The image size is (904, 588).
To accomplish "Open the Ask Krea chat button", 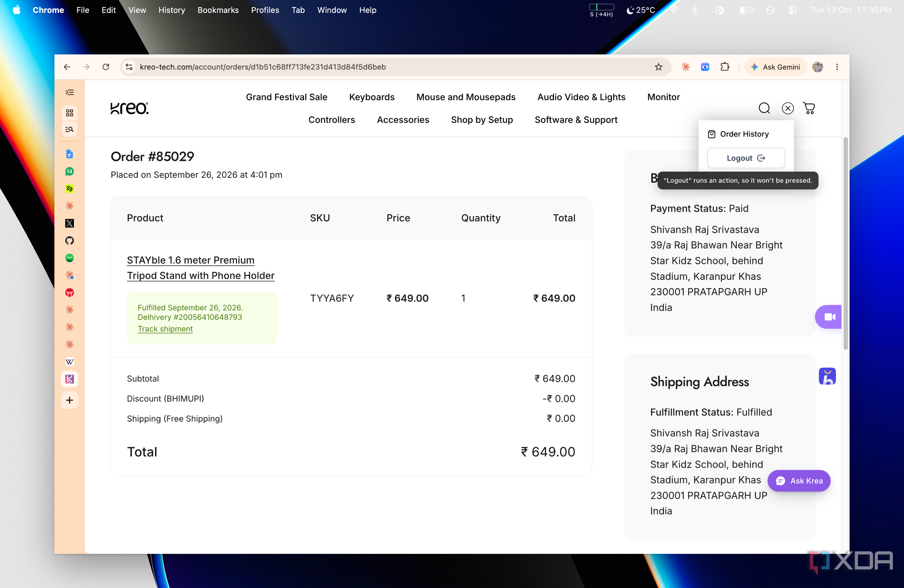I will (x=799, y=481).
